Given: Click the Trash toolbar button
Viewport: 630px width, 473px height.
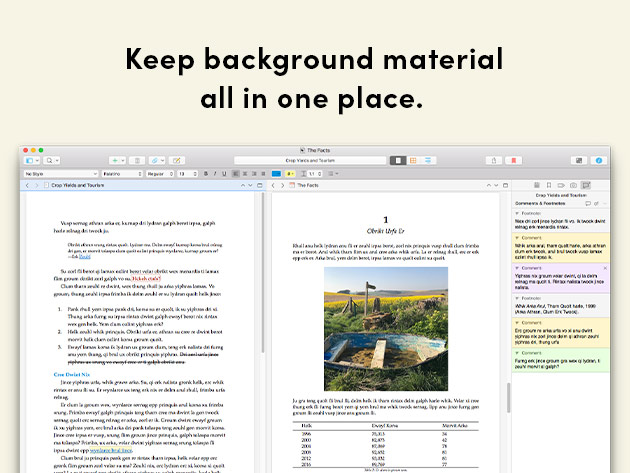Looking at the screenshot, I should pyautogui.click(x=137, y=160).
